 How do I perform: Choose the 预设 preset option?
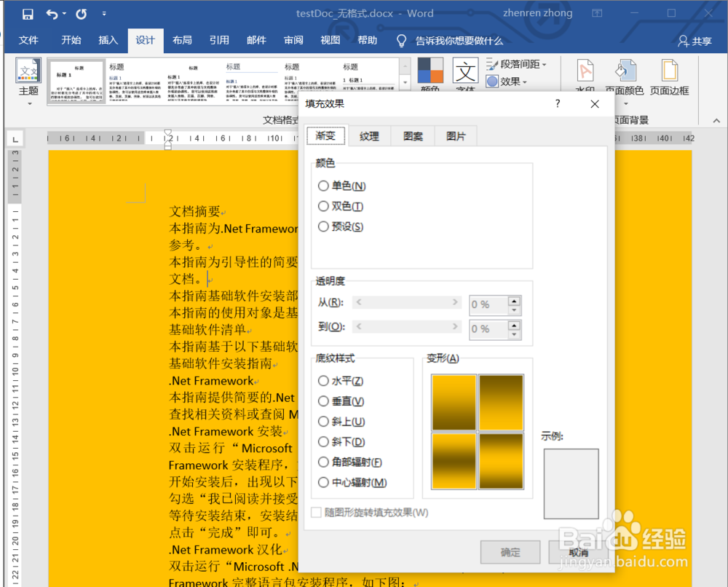(x=340, y=226)
